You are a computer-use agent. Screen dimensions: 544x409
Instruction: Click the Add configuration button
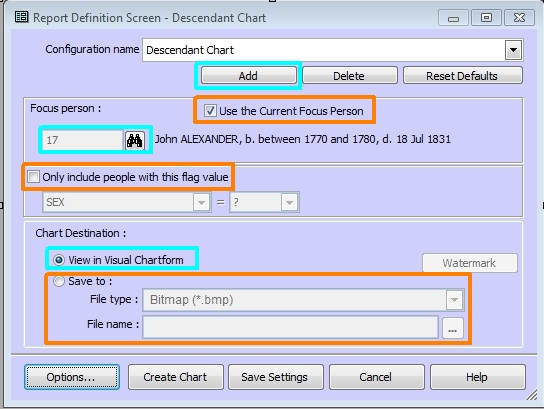click(x=248, y=76)
